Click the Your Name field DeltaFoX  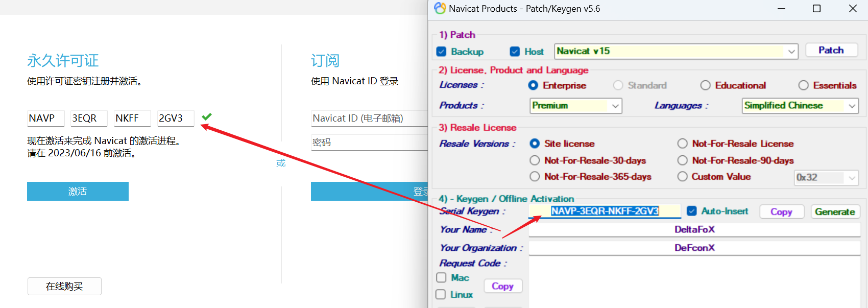coord(694,229)
